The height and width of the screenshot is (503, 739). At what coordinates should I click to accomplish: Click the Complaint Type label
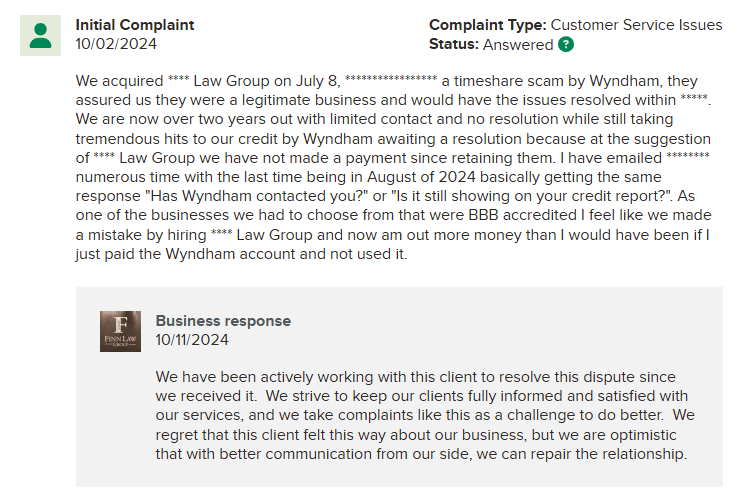(487, 25)
